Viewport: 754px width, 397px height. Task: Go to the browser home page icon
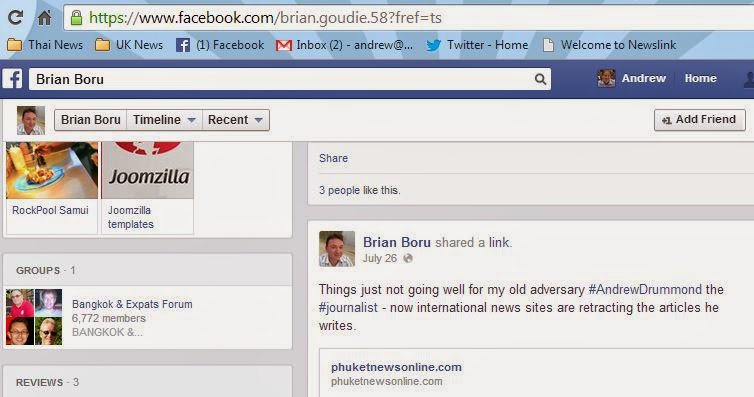tap(45, 18)
